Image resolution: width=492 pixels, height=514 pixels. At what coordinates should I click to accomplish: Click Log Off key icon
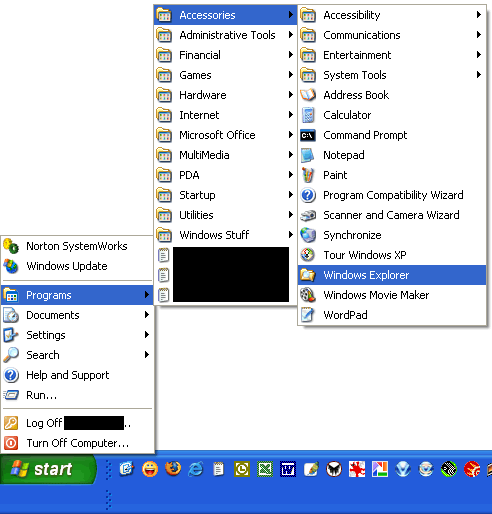tap(11, 423)
